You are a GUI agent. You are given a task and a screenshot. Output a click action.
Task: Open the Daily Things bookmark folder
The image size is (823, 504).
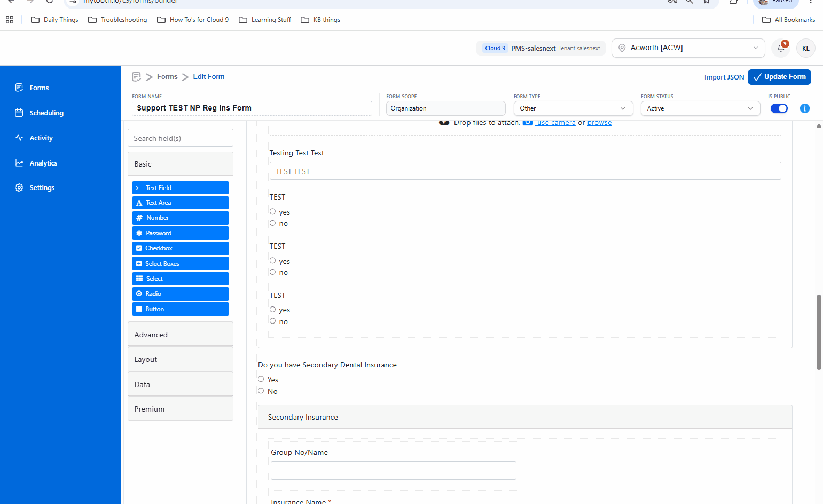[54, 20]
